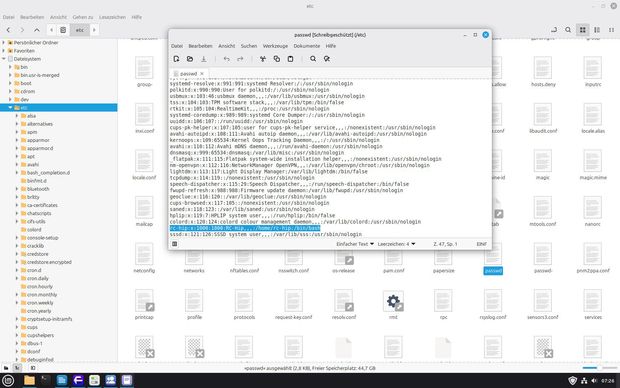
Task: Close the passwd tab
Action: coord(202,74)
